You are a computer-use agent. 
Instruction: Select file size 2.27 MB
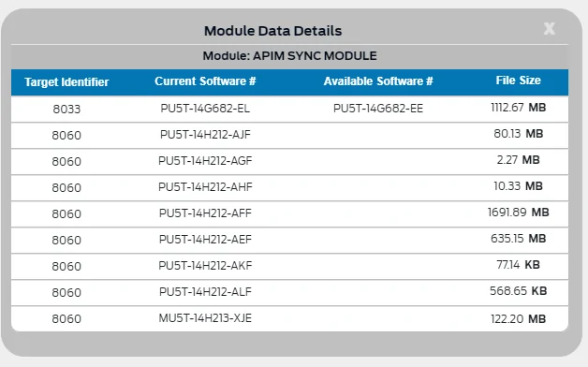point(519,160)
